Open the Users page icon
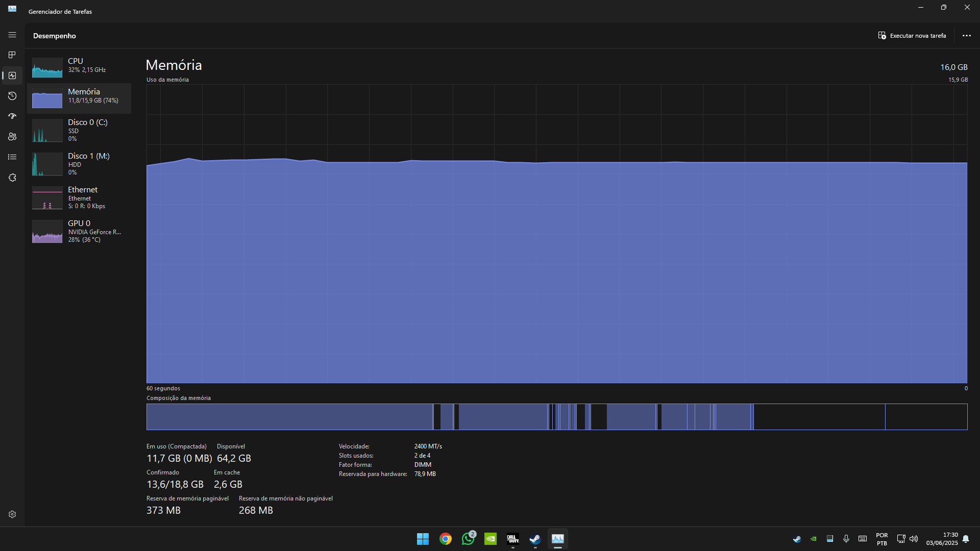The width and height of the screenshot is (980, 551). 12,137
